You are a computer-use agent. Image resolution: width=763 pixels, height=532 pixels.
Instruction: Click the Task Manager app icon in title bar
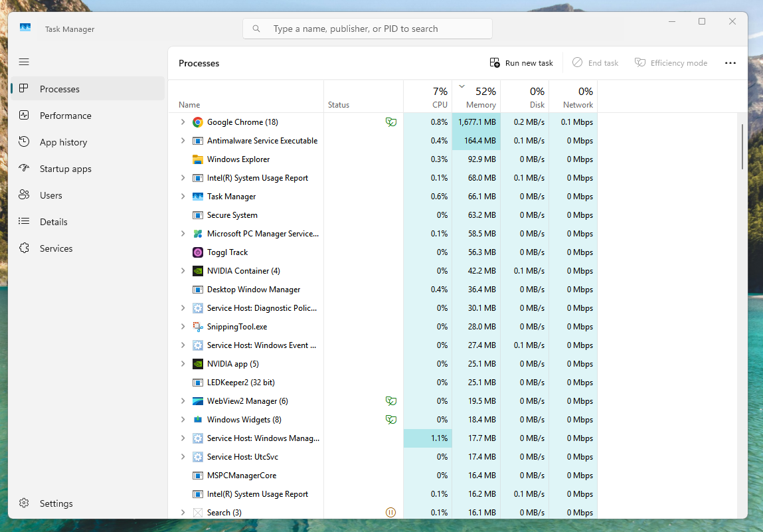tap(25, 28)
